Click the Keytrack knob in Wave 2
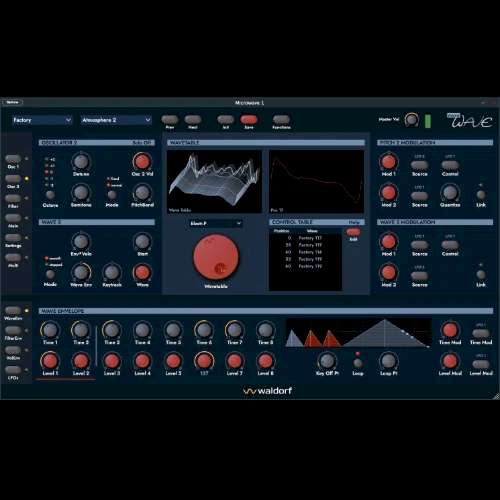 point(112,273)
